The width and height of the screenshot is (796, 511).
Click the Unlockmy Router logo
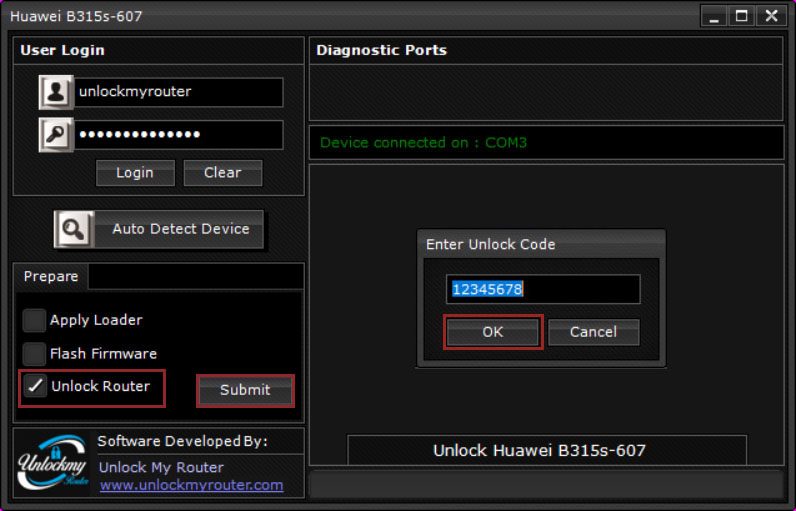point(53,462)
